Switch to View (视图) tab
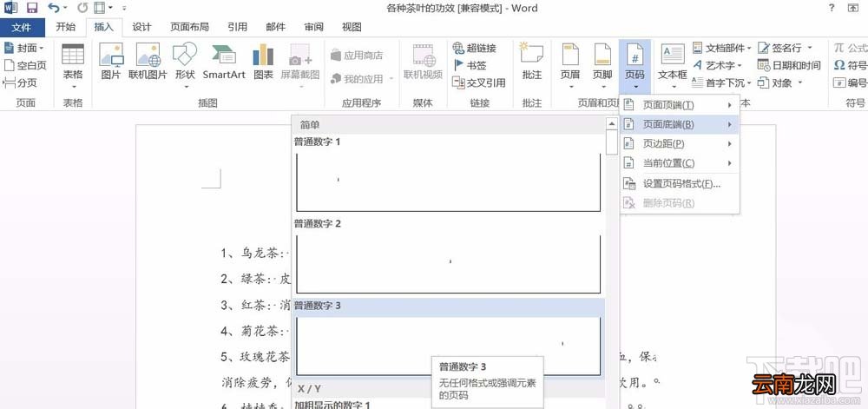This screenshot has height=409, width=868. point(352,27)
